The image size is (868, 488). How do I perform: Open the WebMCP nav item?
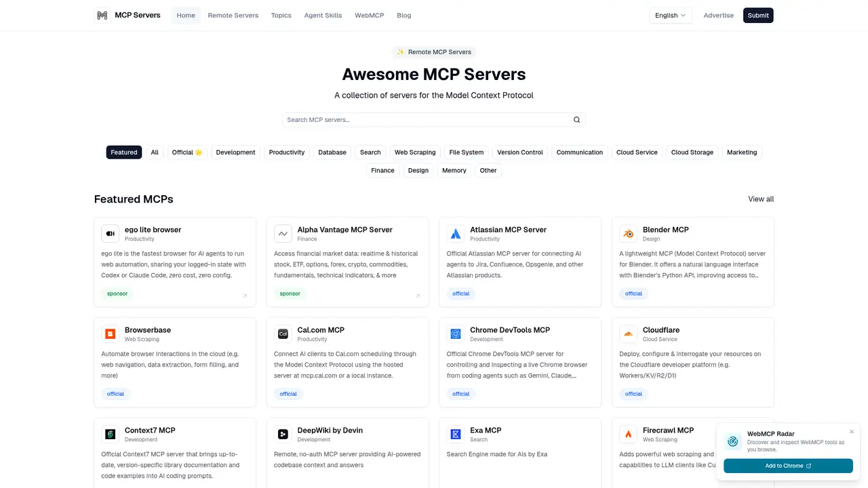pos(370,16)
